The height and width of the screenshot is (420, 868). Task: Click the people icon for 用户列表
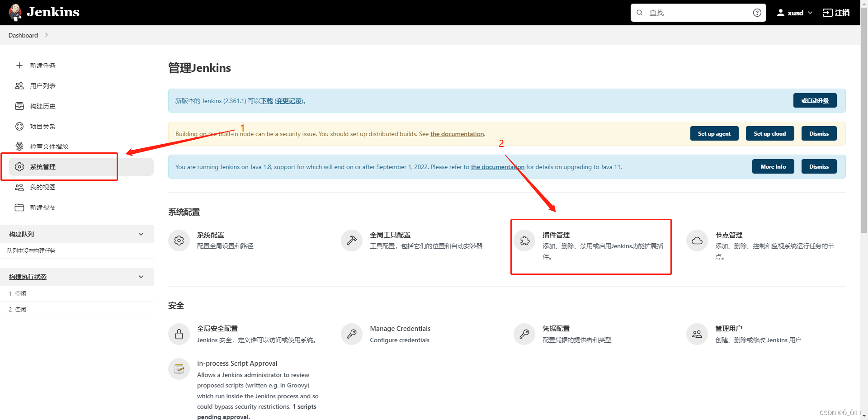coord(19,86)
